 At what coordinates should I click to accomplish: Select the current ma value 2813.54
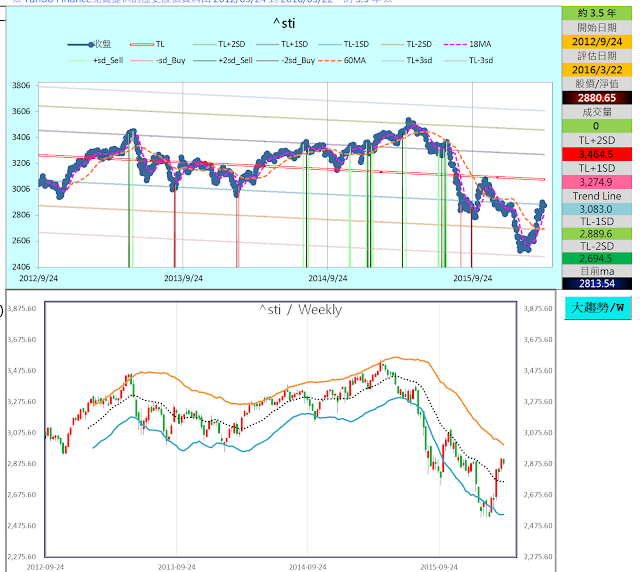tap(597, 284)
